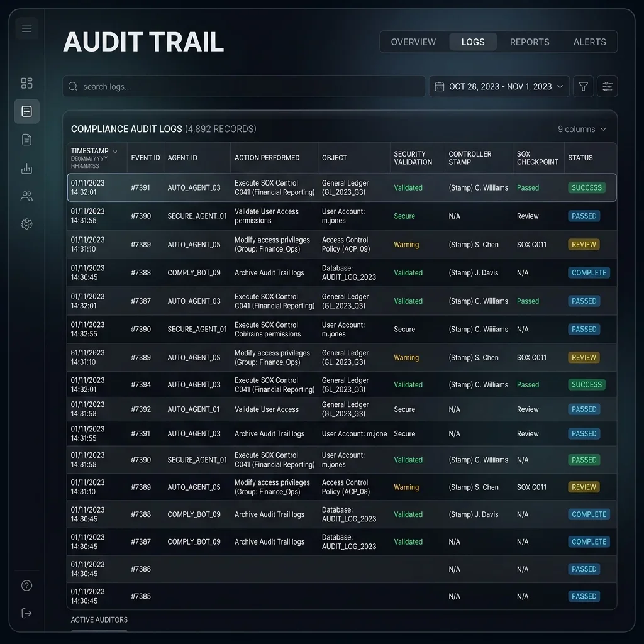Click event ID #7392 cell

click(x=141, y=409)
